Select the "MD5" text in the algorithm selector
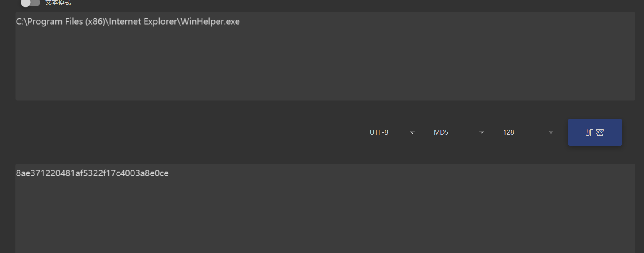644x253 pixels. (441, 132)
